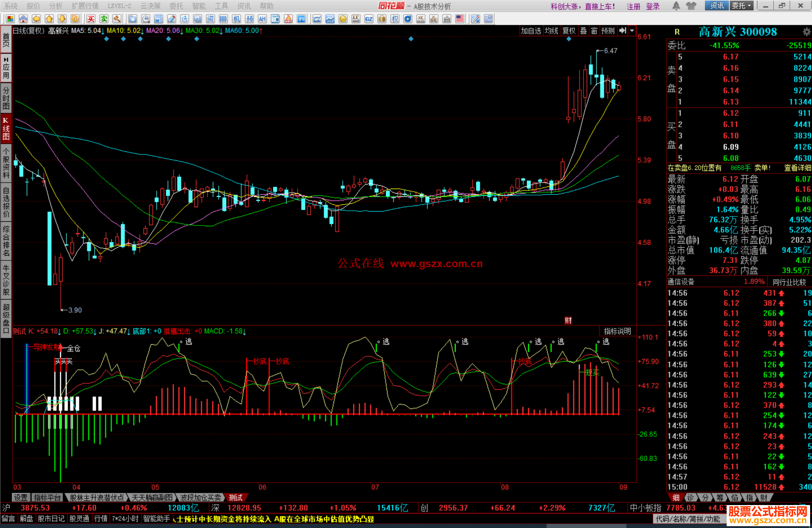Toggle 叠 overlay chart button

[x=583, y=31]
